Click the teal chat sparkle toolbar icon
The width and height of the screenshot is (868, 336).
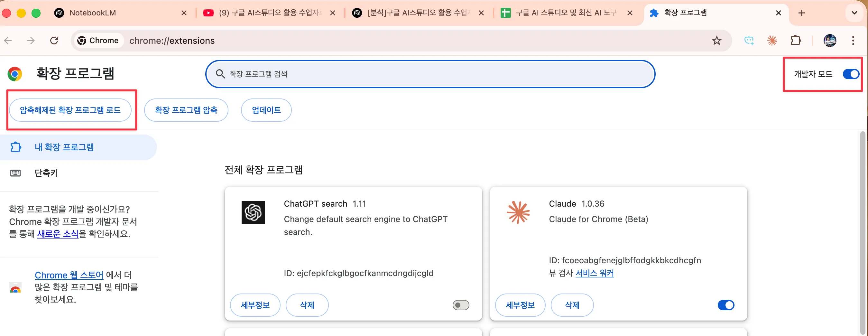click(749, 41)
